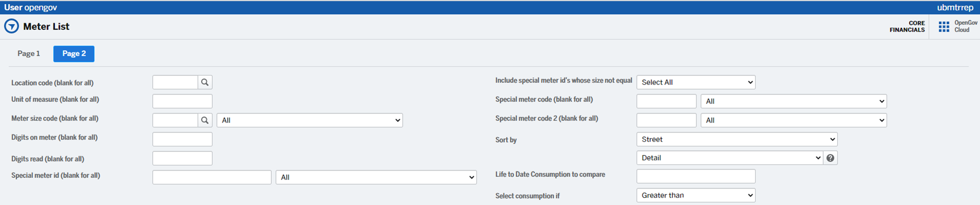Click the Include special meter id's label
980x205 pixels.
pos(563,80)
